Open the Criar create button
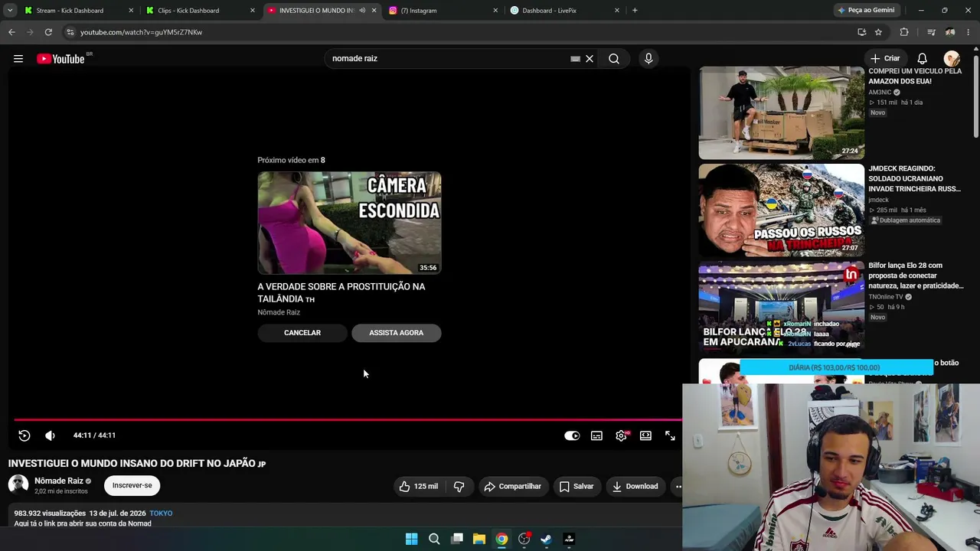 pyautogui.click(x=885, y=59)
